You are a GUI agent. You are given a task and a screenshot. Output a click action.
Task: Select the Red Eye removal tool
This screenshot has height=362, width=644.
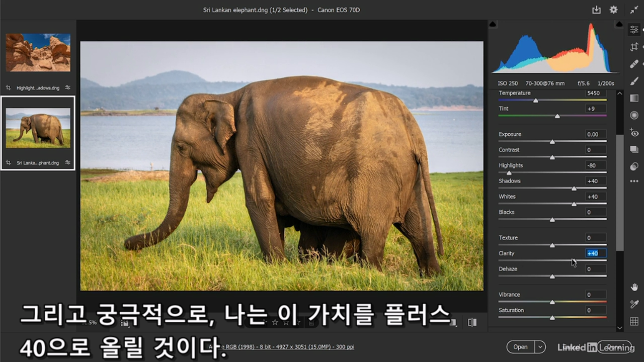(x=634, y=133)
